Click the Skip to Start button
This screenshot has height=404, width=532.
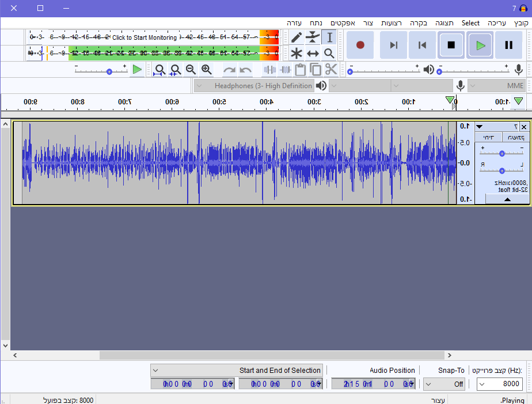click(422, 45)
